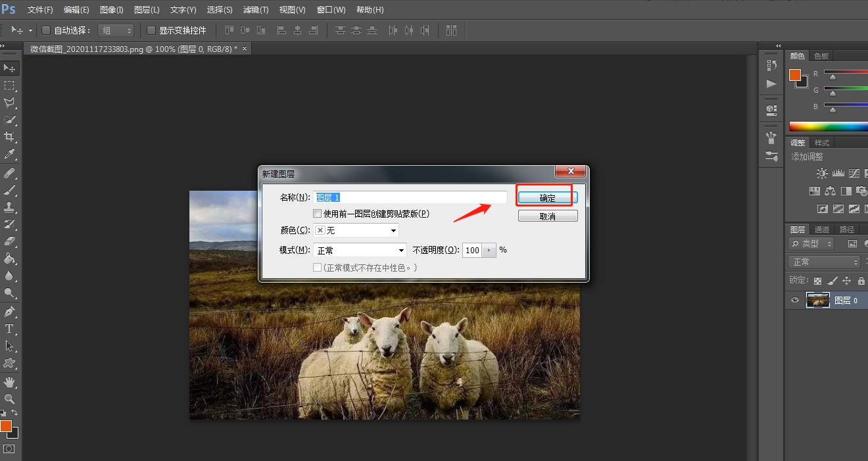868x461 pixels.
Task: Open the 滤镜 menu
Action: [x=256, y=9]
